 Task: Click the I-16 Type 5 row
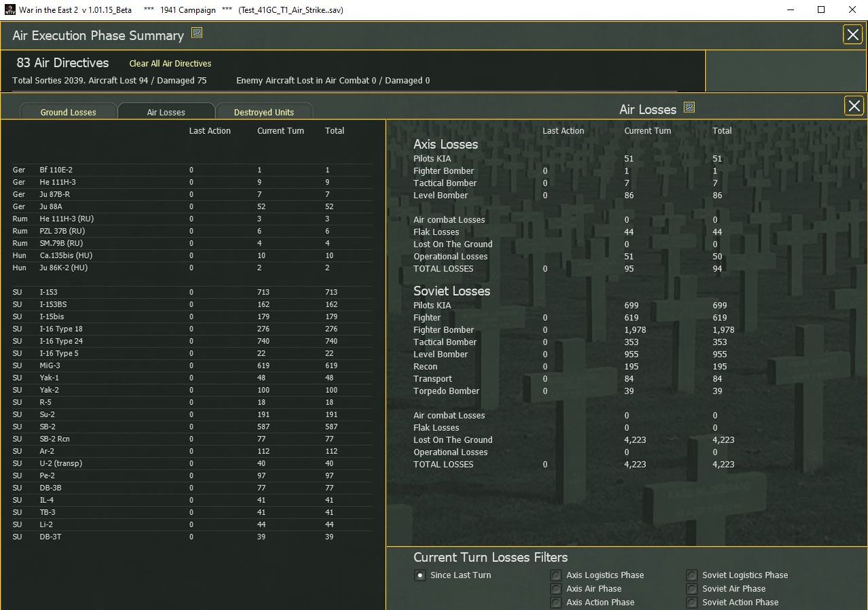point(192,354)
